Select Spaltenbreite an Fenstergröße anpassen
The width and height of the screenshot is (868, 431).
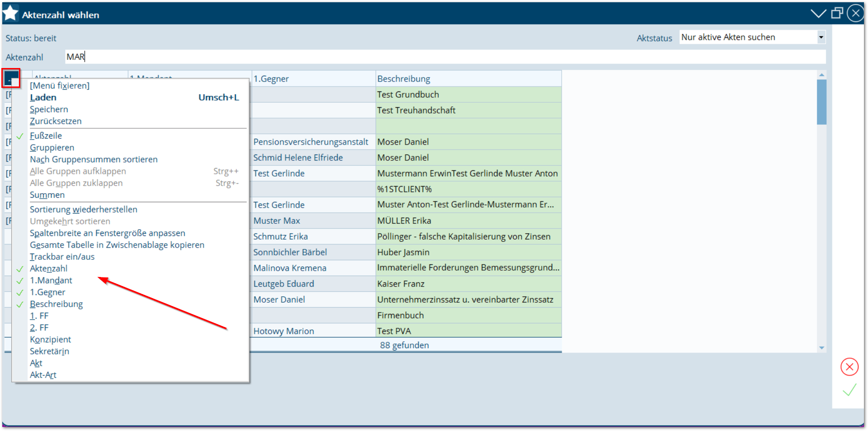(107, 233)
